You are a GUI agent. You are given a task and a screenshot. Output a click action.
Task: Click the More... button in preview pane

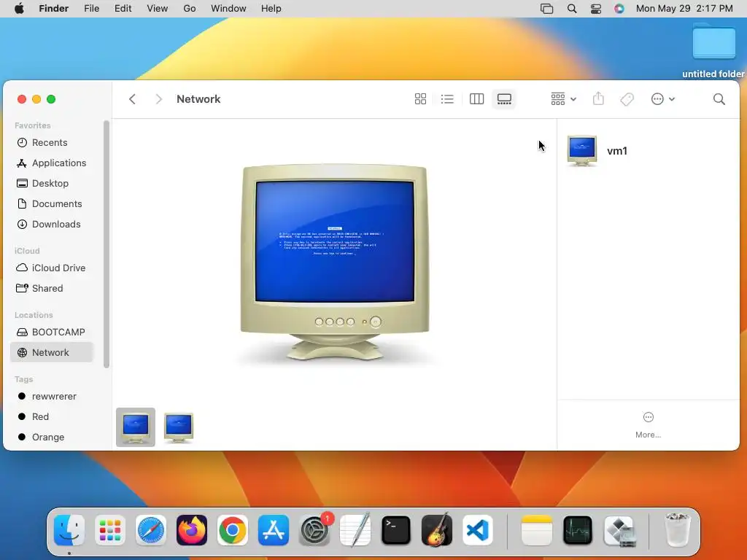pyautogui.click(x=648, y=425)
